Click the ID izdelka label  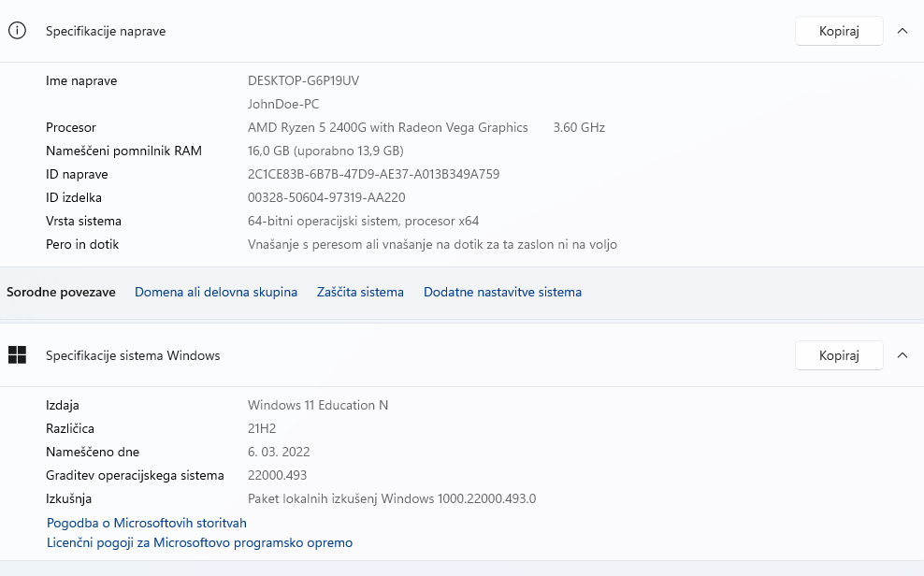[x=74, y=198]
